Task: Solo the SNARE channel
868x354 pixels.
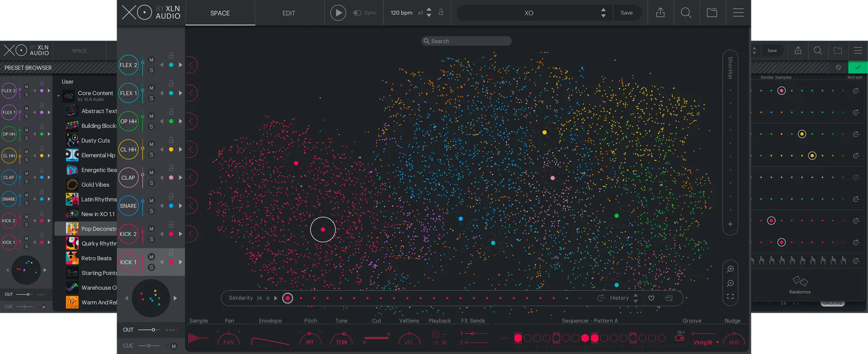Action: tap(151, 211)
